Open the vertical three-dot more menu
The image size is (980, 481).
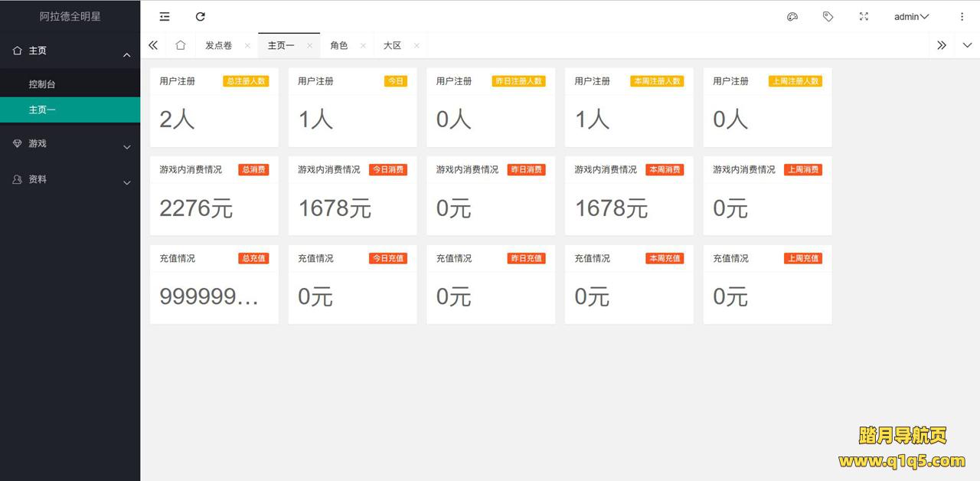coord(962,17)
